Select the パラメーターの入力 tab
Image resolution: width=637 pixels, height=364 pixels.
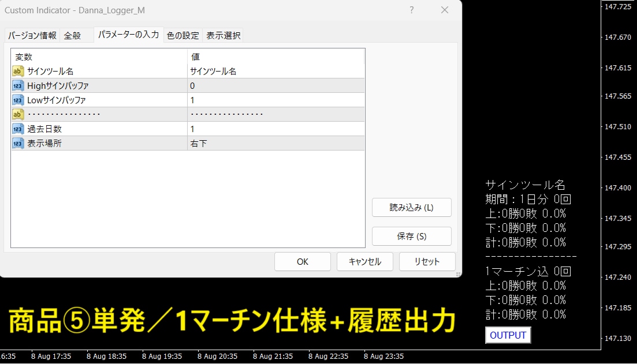click(128, 35)
